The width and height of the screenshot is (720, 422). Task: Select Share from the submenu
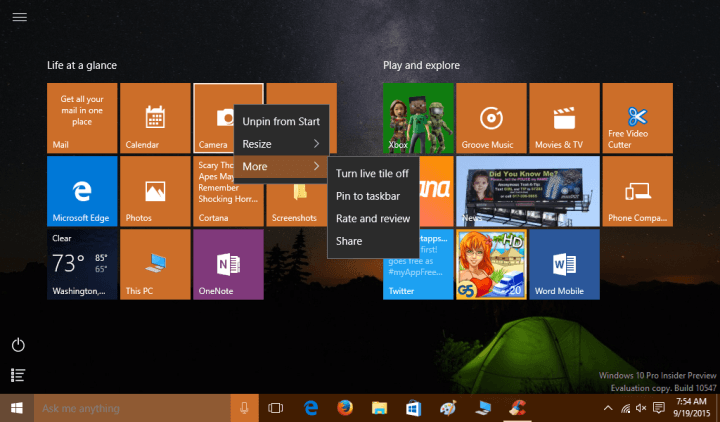[373, 241]
